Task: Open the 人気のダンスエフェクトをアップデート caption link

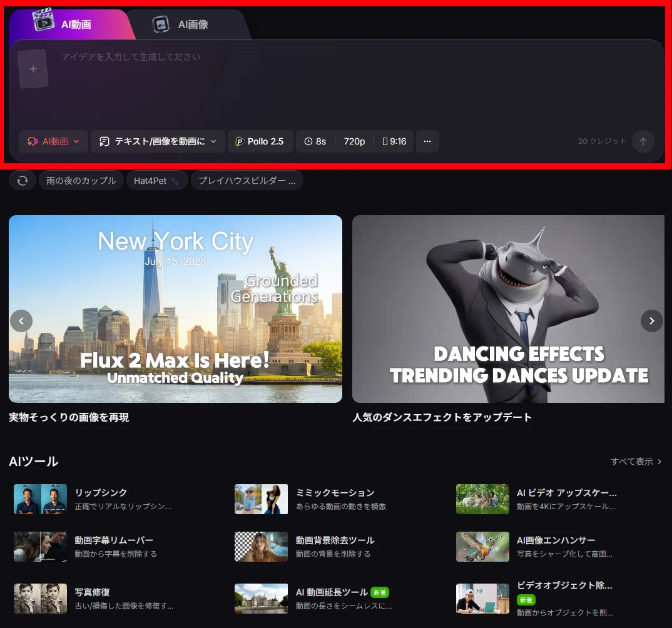Action: pyautogui.click(x=442, y=417)
